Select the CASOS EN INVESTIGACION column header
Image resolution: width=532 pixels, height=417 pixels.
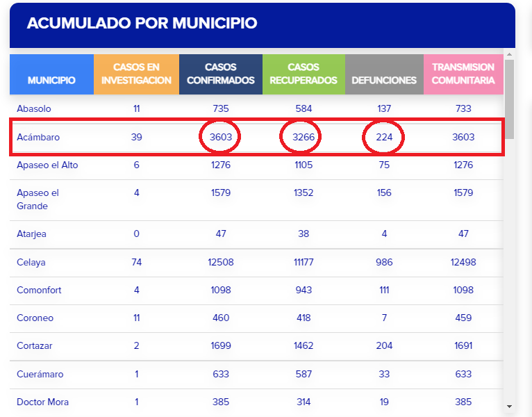click(x=136, y=74)
